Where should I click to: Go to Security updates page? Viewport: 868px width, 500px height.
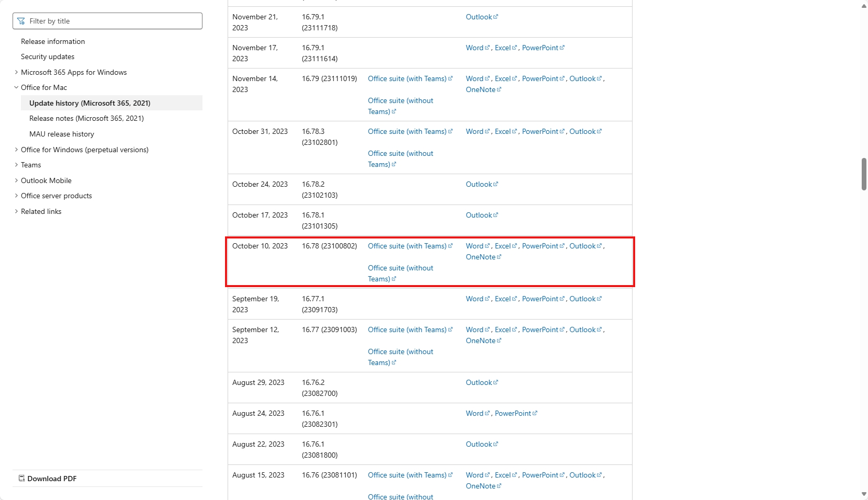click(x=48, y=56)
